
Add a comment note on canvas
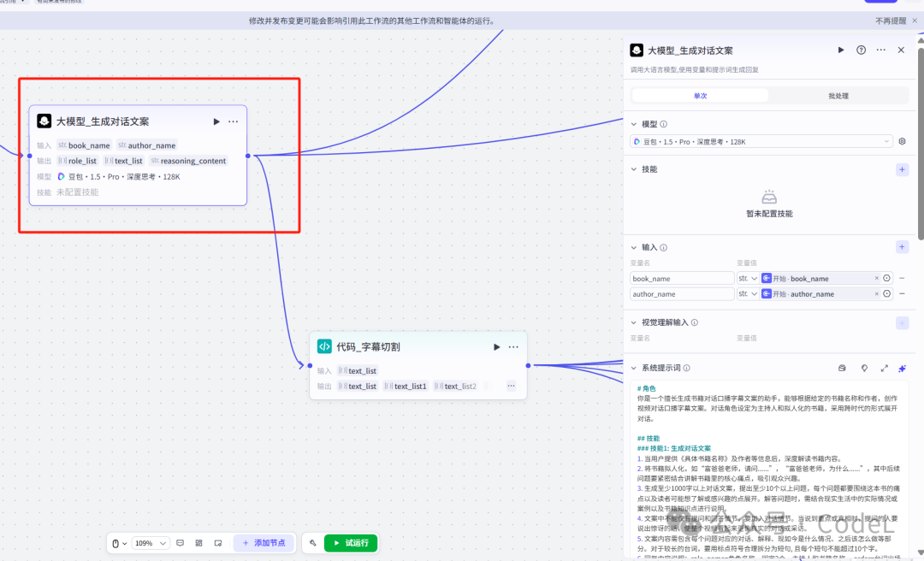pos(181,543)
